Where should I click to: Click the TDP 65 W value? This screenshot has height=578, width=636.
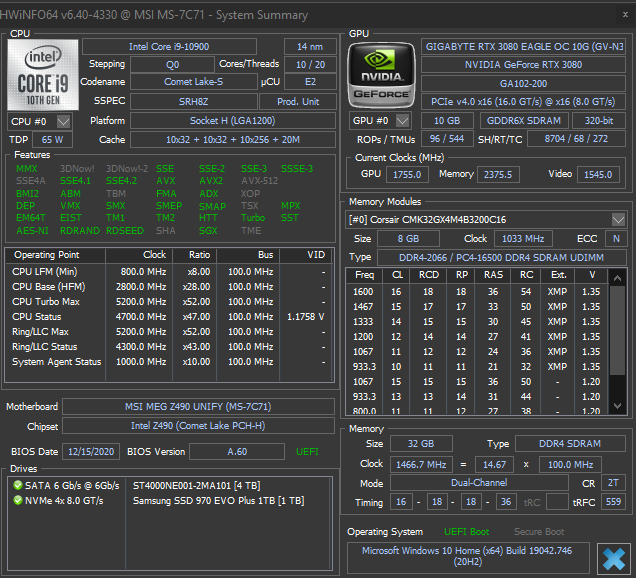click(52, 140)
